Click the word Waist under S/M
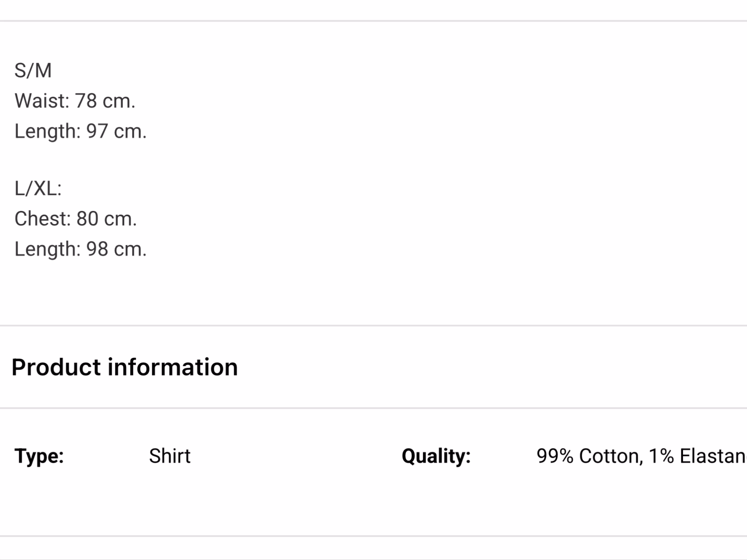The image size is (747, 560). point(41,101)
